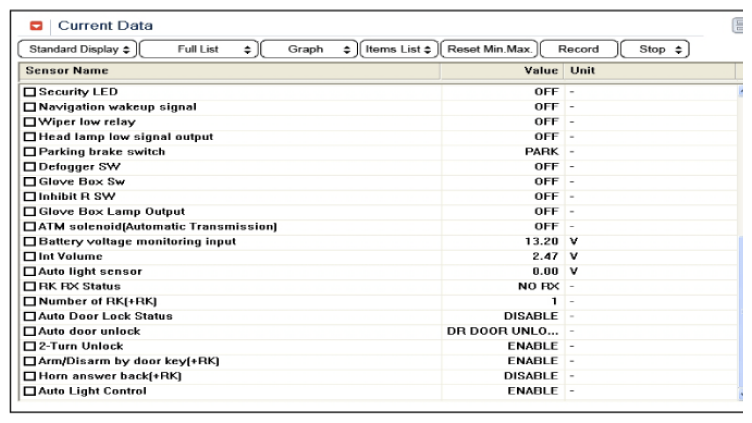The height and width of the screenshot is (423, 752).
Task: Check the Int Volume checkbox
Action: click(30, 257)
